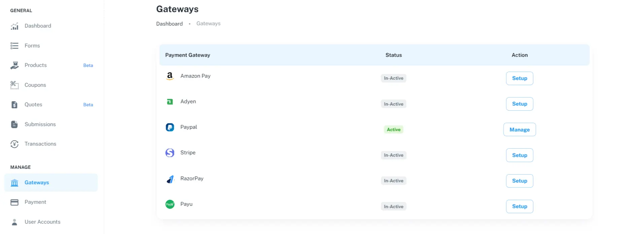Screen dimensions: 644x234
Task: Open Payment settings in the sidebar
Action: 35,202
